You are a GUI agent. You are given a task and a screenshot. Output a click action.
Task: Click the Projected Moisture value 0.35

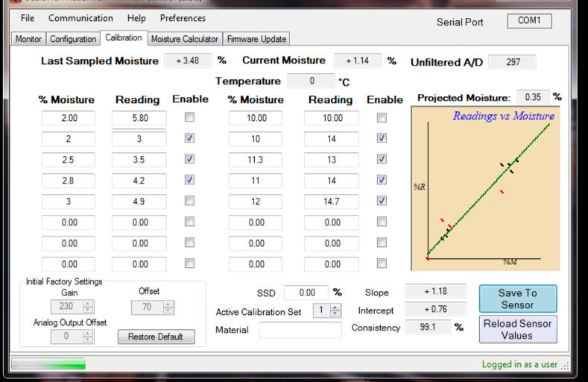click(x=533, y=97)
